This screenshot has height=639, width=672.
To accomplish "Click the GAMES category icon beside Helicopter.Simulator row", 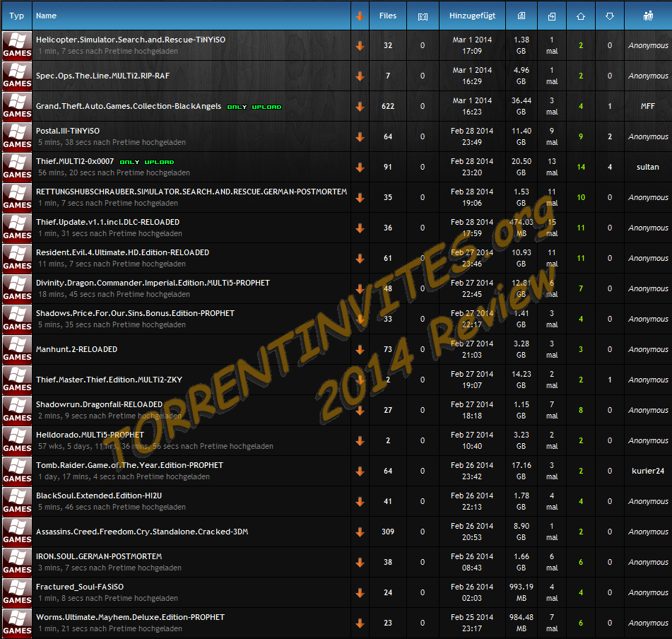I will 17,45.
